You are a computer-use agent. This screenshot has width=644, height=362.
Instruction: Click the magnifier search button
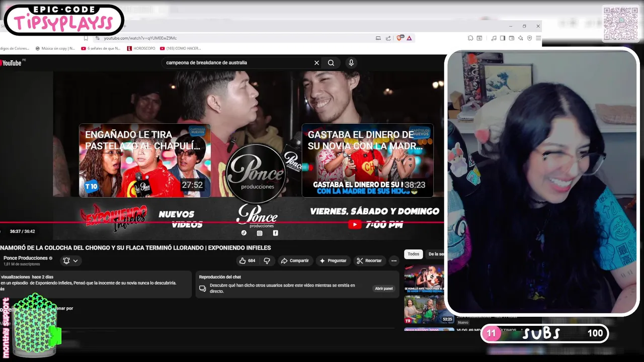pyautogui.click(x=331, y=63)
